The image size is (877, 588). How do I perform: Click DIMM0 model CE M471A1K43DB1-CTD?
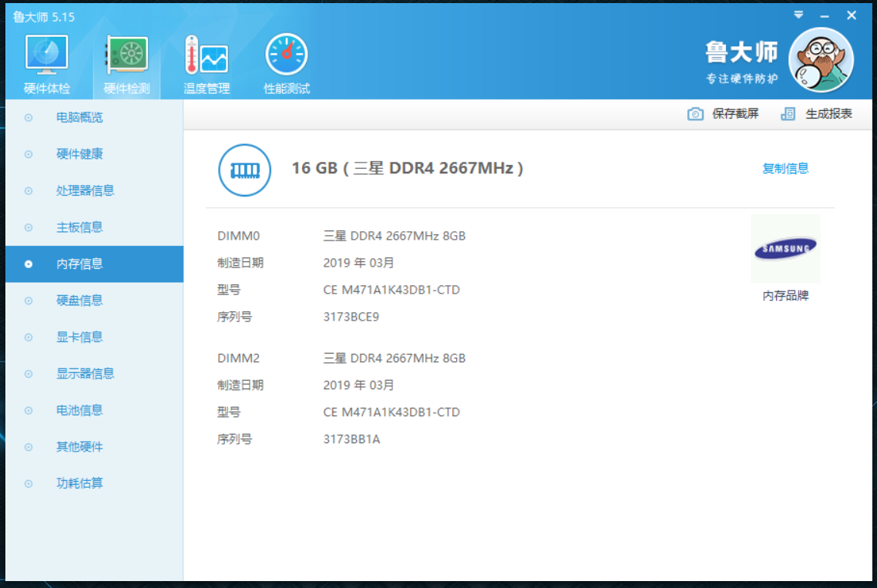point(391,290)
